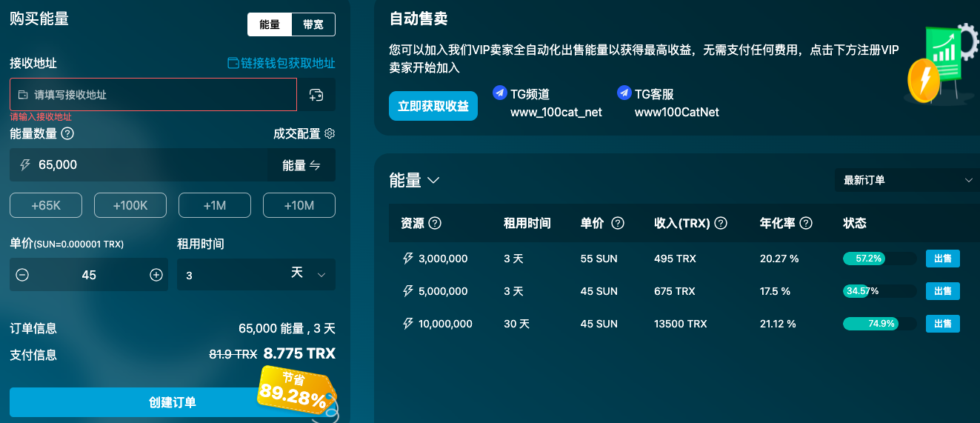Click the help icon next to 年化率
This screenshot has width=980, height=423.
[x=807, y=223]
